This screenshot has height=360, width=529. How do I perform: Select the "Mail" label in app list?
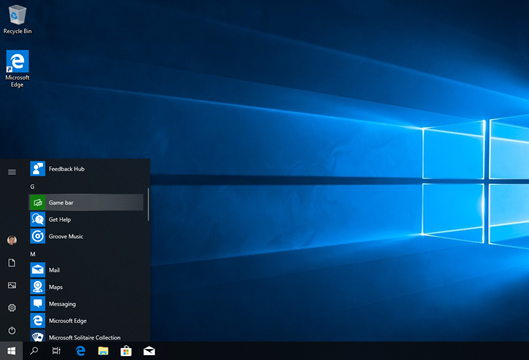pos(54,270)
